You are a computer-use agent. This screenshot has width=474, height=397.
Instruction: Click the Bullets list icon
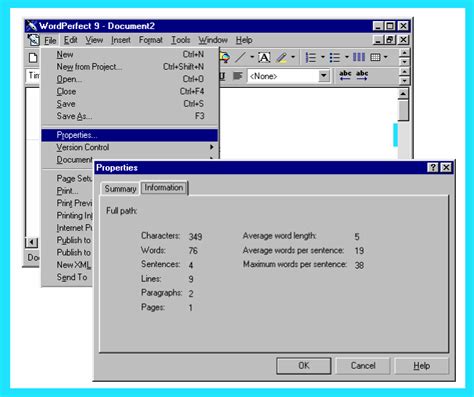point(334,57)
